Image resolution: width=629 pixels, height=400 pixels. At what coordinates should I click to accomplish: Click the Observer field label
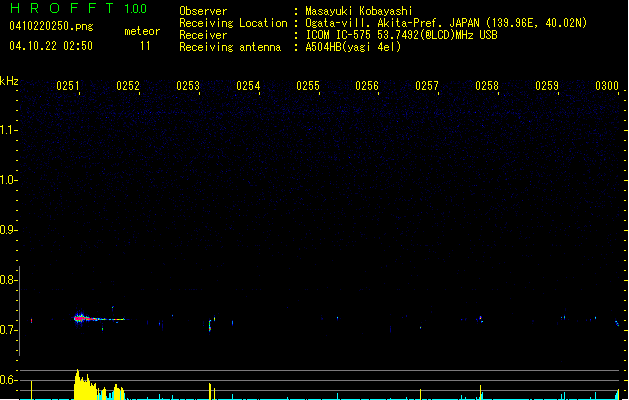203,11
